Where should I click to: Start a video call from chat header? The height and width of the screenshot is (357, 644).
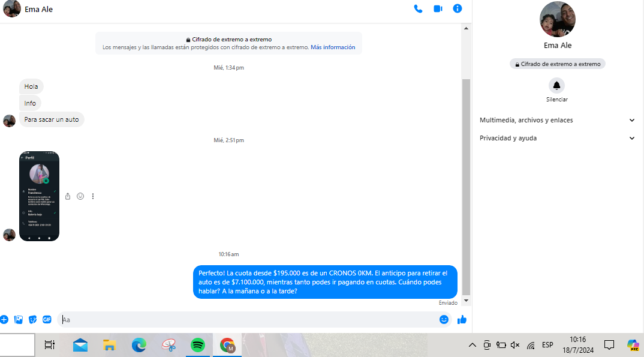tap(438, 9)
